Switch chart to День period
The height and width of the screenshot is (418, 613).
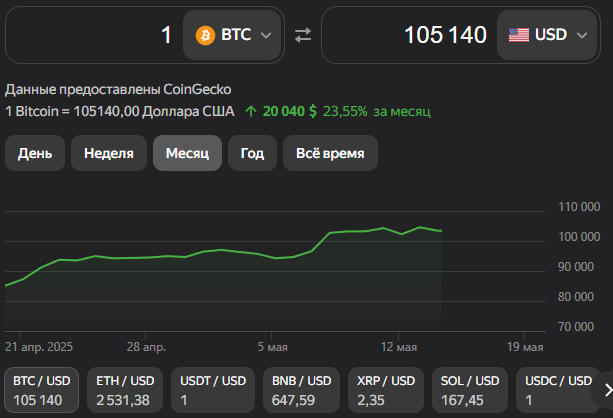pyautogui.click(x=35, y=153)
